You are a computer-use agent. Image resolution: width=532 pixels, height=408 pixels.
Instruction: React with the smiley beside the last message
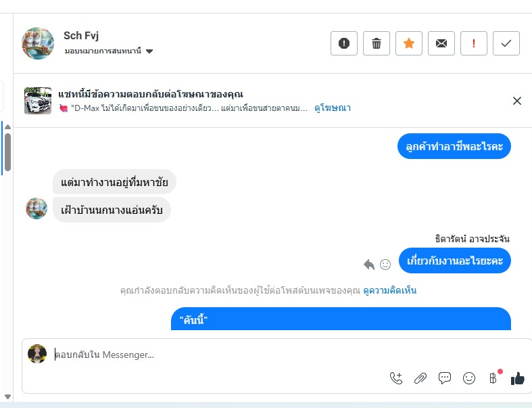385,264
